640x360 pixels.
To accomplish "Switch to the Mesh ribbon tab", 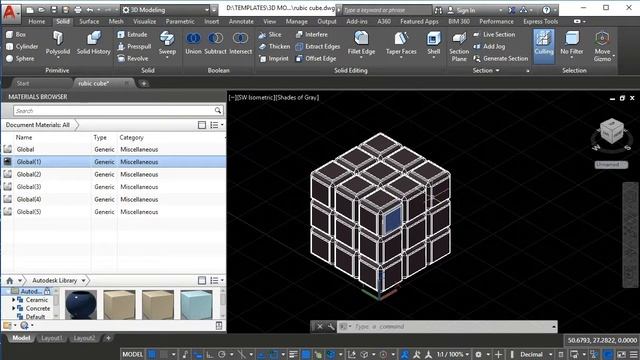I will point(116,21).
